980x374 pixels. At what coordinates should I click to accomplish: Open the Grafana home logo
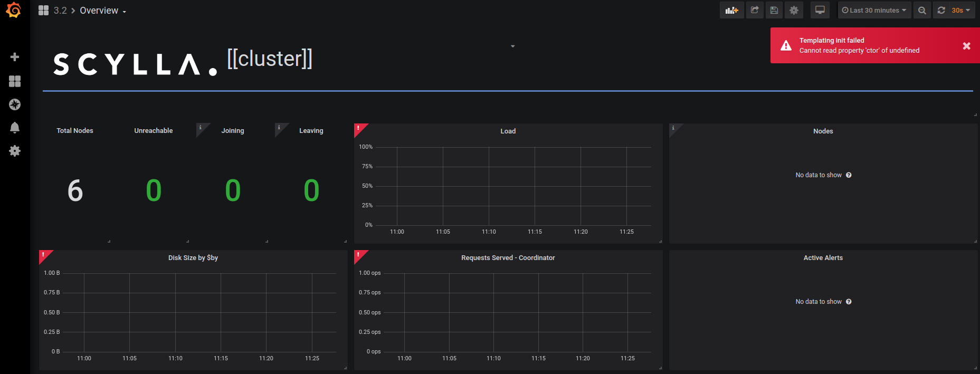click(14, 10)
